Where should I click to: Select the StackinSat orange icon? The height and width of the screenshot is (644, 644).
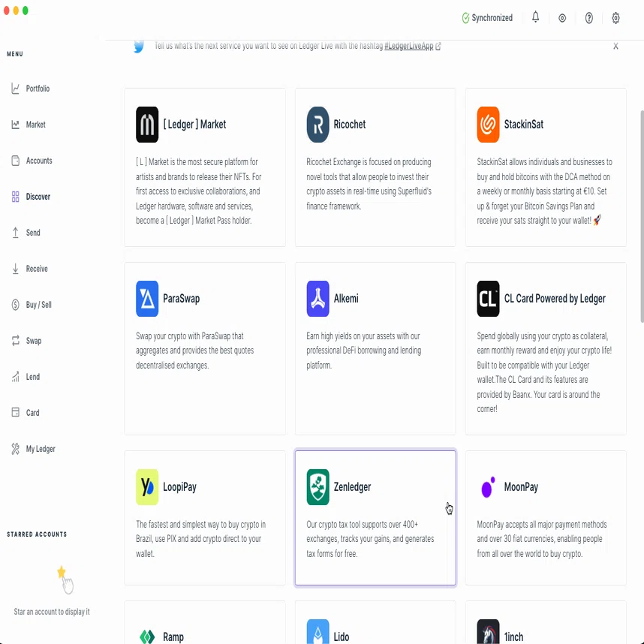[488, 125]
